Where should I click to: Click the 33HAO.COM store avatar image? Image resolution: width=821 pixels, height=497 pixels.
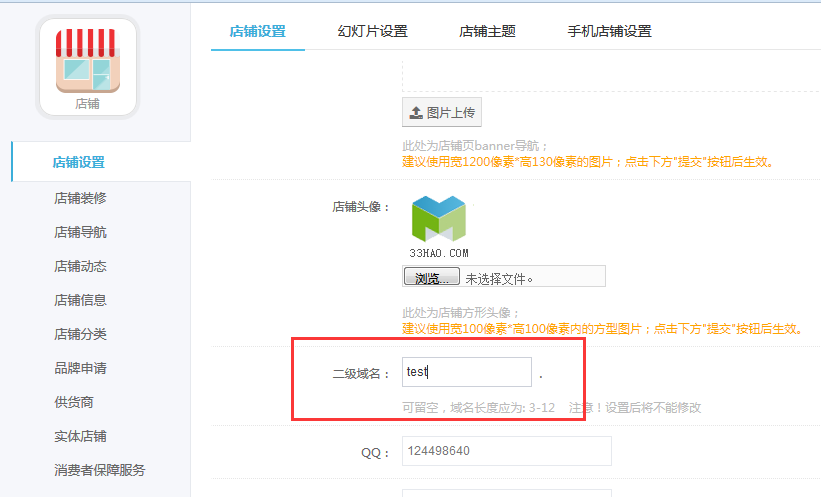(x=439, y=227)
